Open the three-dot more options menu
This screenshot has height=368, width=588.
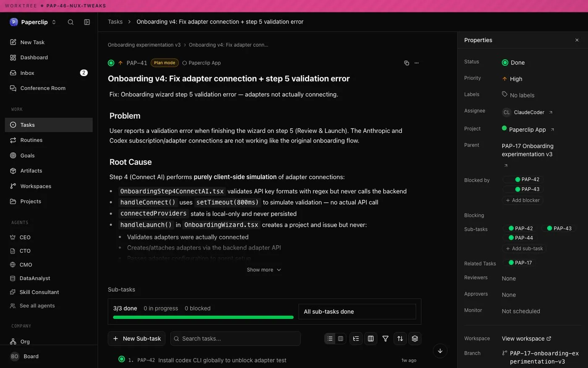pos(417,63)
